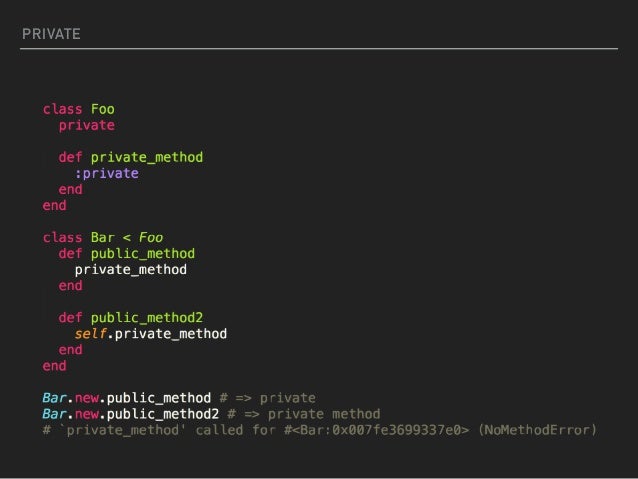638x479 pixels.
Task: Click the final 'end' of class Bar
Action: point(55,365)
